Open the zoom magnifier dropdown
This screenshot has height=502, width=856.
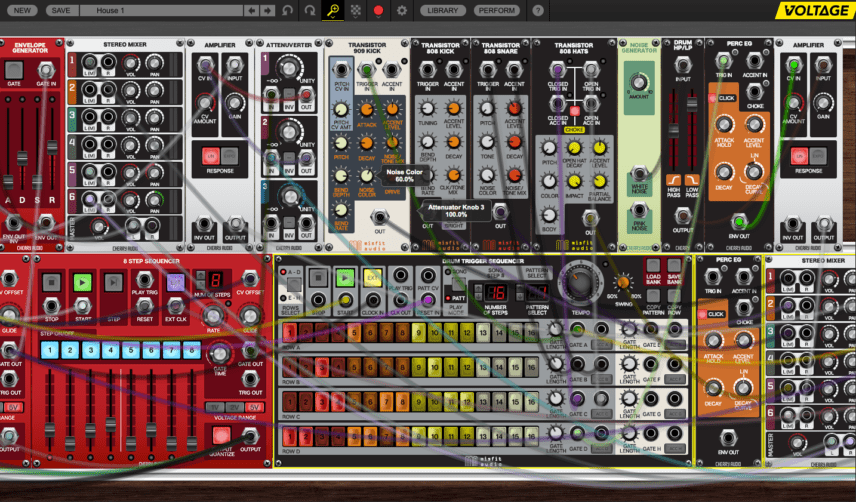[332, 10]
